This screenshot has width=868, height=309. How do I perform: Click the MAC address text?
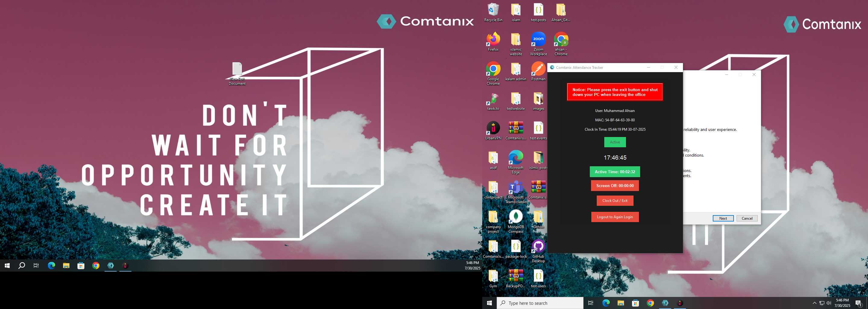615,120
